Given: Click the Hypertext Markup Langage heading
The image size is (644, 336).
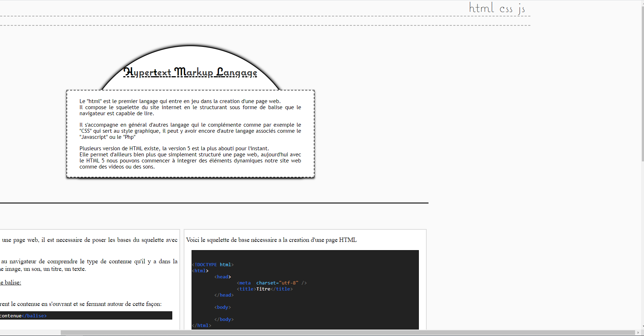Looking at the screenshot, I should click(x=190, y=72).
